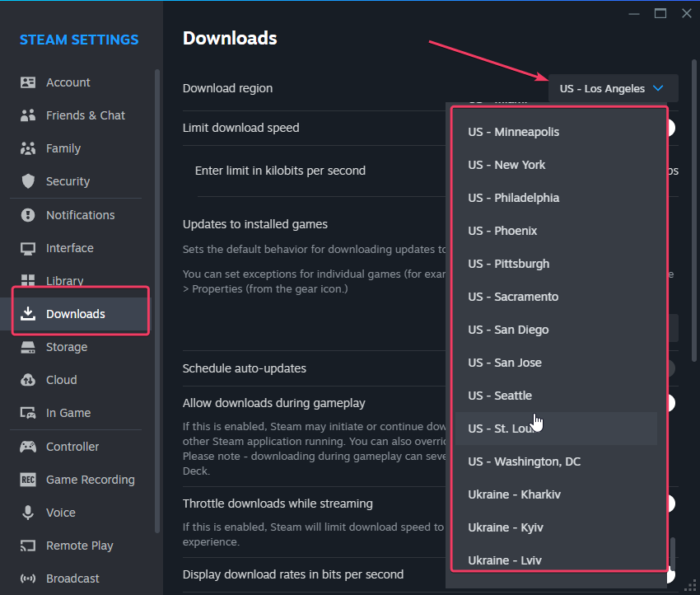700x595 pixels.
Task: Click the Controller gamepad icon
Action: [28, 447]
